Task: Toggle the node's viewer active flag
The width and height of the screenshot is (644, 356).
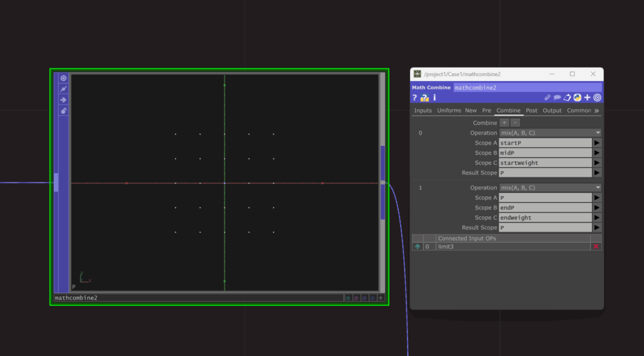Action: coord(64,78)
